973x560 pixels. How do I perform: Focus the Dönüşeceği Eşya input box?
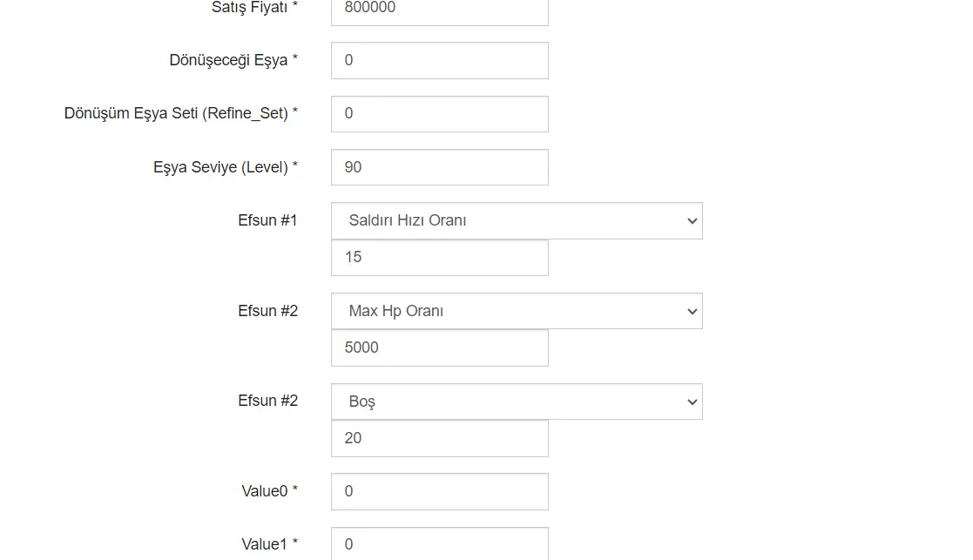(x=439, y=60)
